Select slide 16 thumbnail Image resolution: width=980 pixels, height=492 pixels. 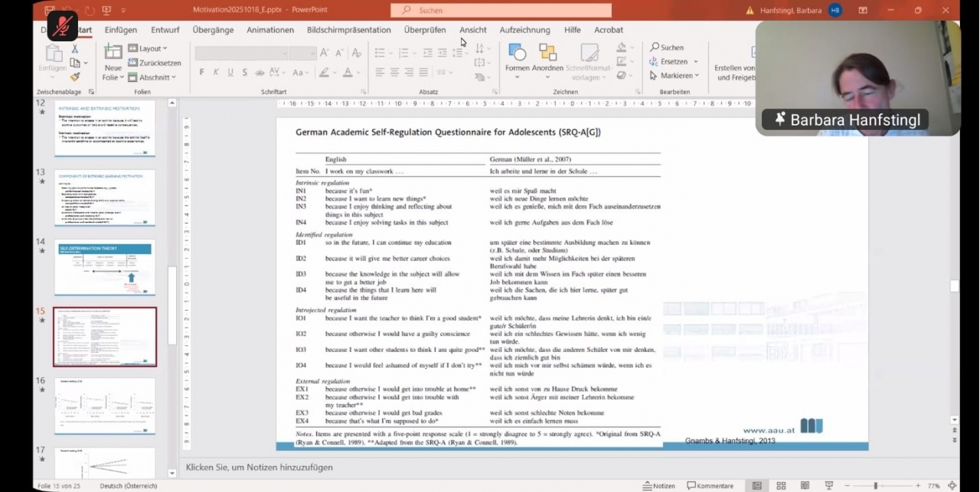click(x=104, y=406)
